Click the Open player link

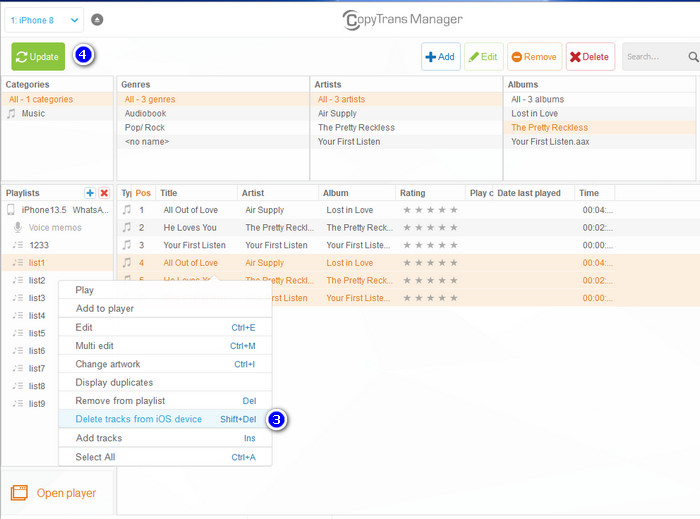[x=67, y=493]
